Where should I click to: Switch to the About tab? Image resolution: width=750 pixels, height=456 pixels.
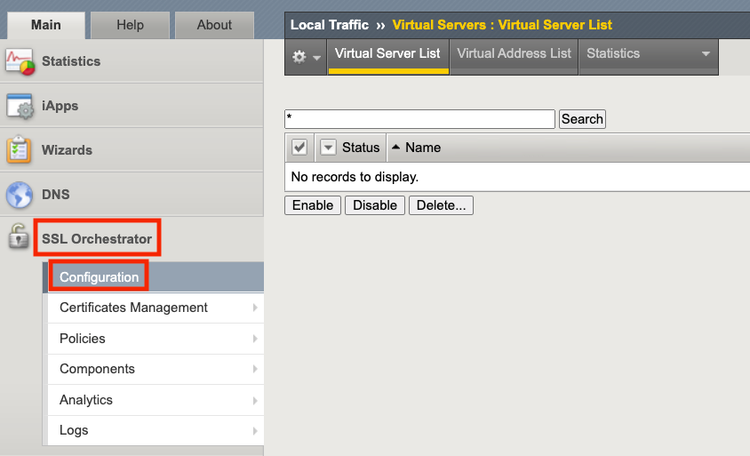214,25
